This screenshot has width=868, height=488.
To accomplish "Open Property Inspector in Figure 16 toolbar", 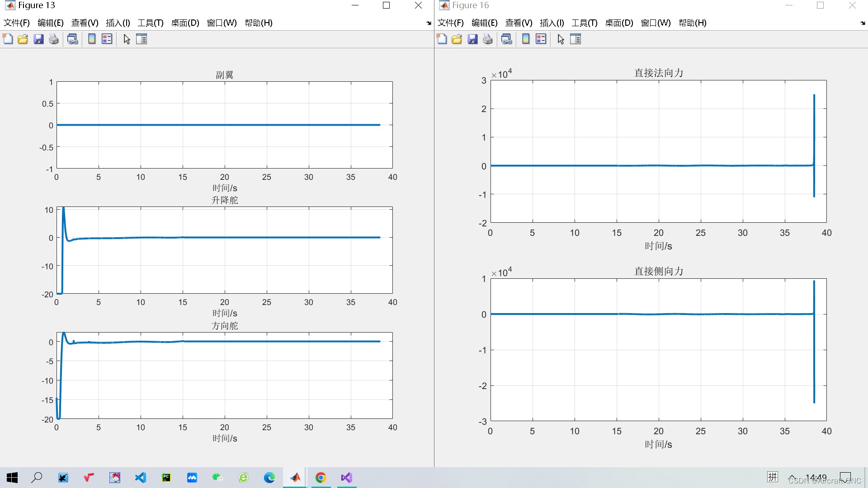I will coord(576,39).
